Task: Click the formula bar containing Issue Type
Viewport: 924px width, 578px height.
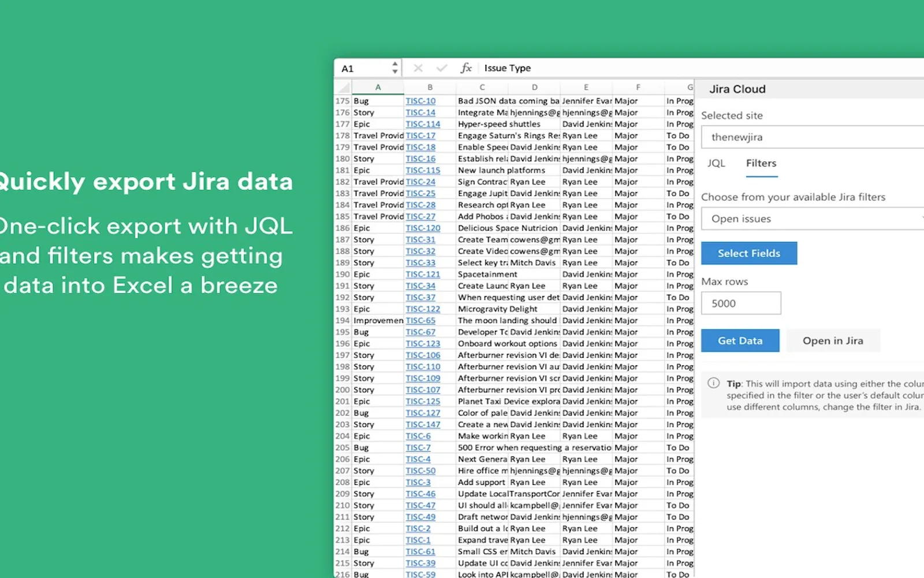Action: (702, 68)
